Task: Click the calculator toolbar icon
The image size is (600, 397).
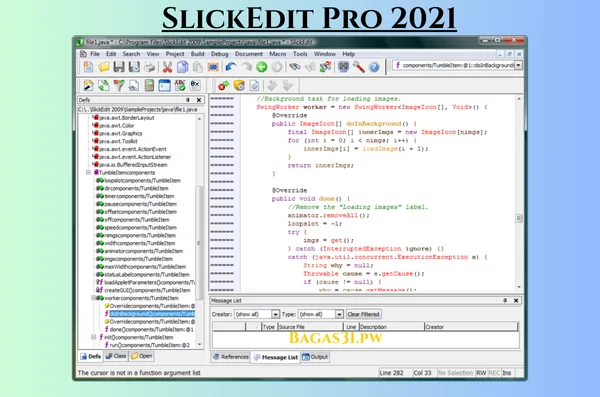Action: tap(149, 85)
